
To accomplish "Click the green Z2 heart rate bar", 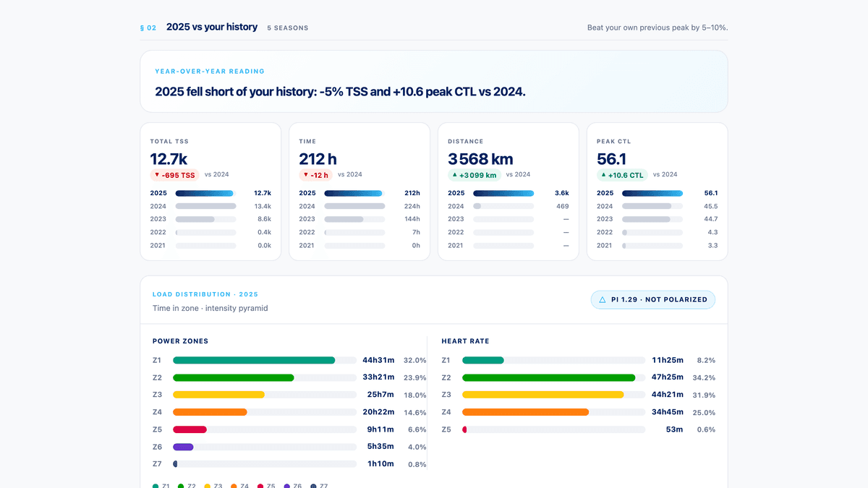I will 549,377.
